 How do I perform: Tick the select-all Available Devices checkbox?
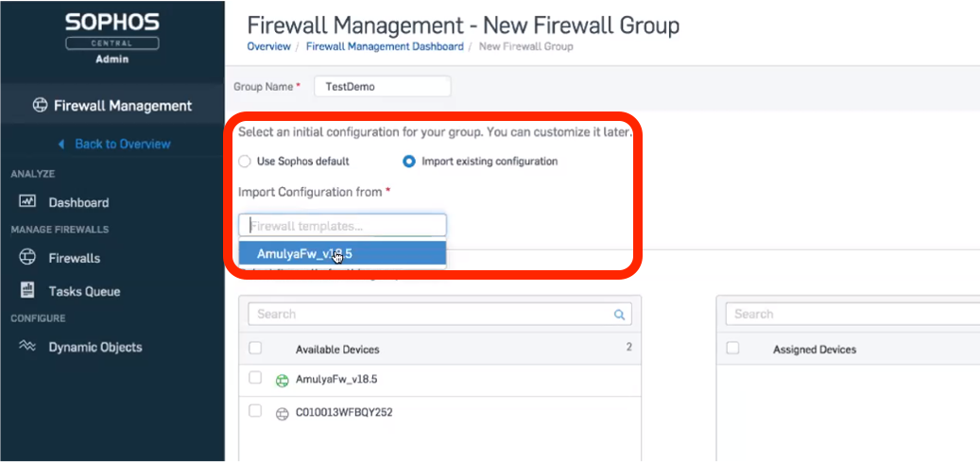tap(255, 349)
